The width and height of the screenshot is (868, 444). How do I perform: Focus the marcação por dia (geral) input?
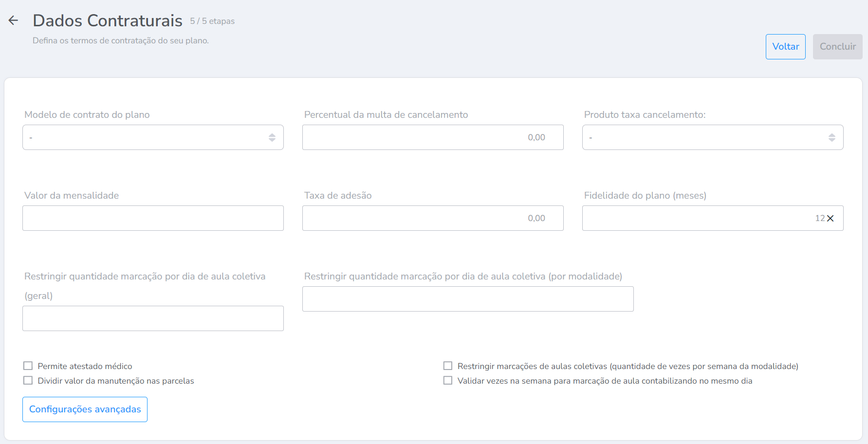[x=153, y=319]
